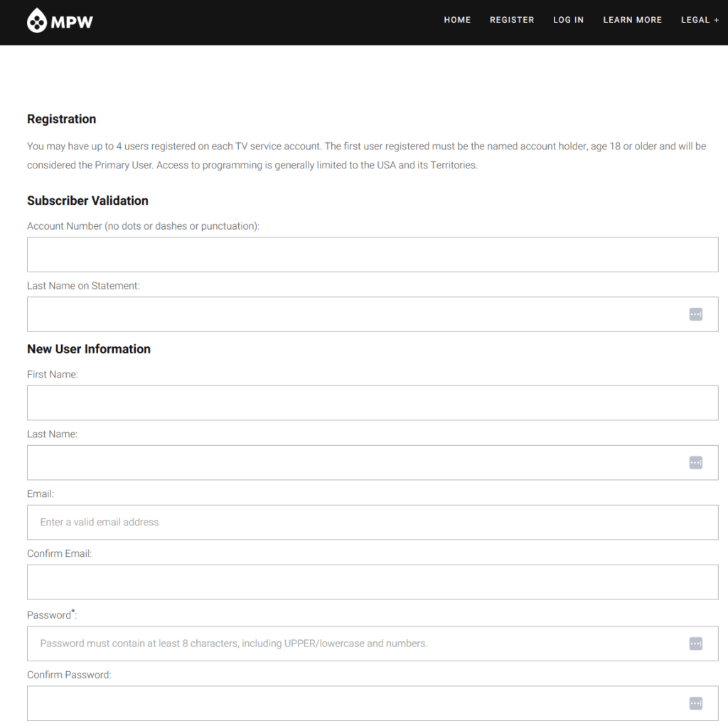Click the Confirm Password field
Screen dimensions: 728x726
[355, 703]
